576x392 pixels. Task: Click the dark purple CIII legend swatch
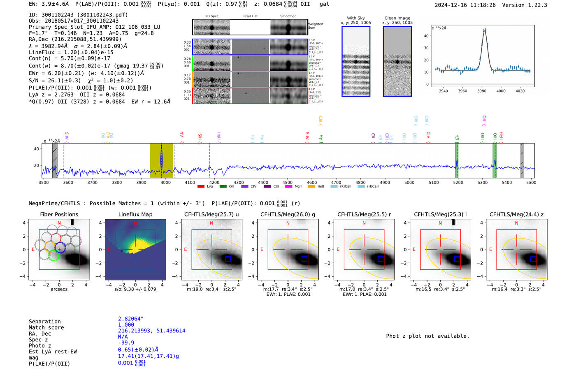[267, 186]
